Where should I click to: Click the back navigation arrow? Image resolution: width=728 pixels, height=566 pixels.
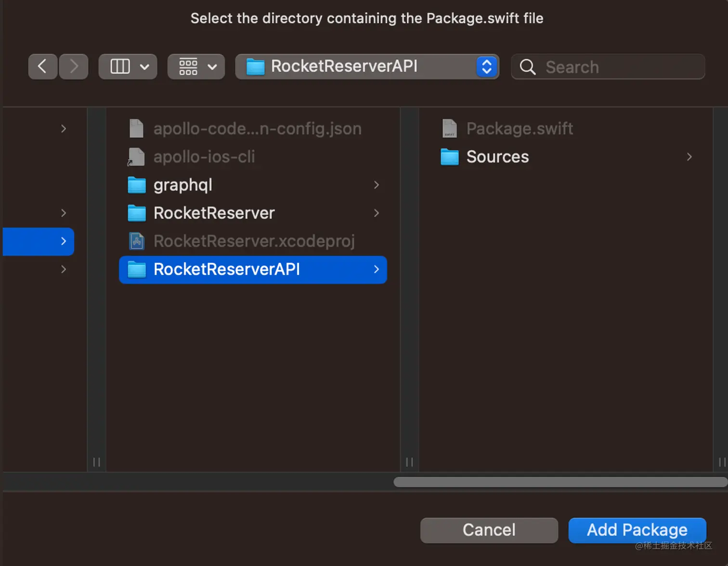click(42, 66)
